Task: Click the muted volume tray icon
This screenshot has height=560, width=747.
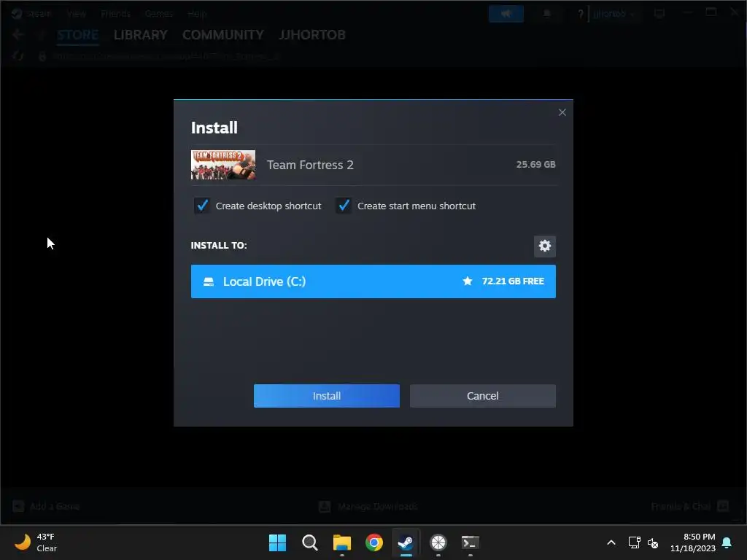Action: coord(653,542)
